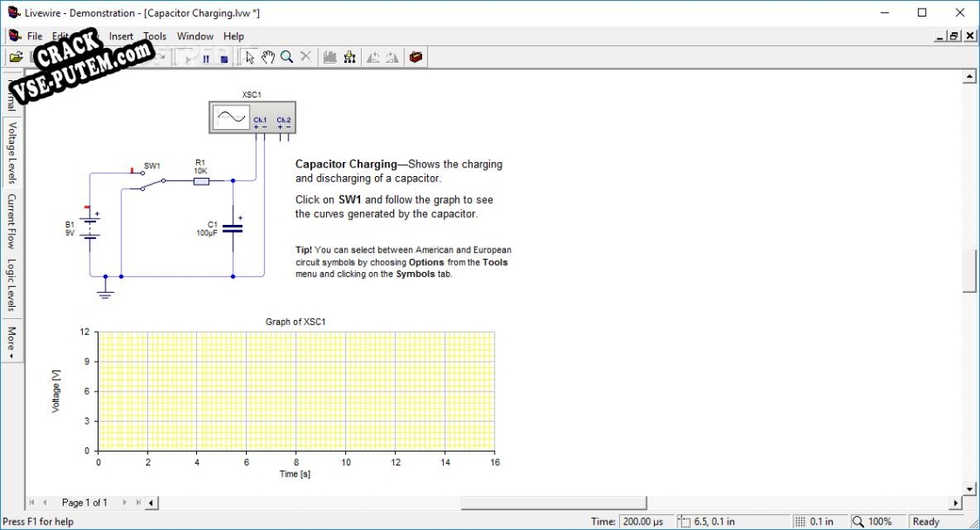Viewport: 980px width, 530px height.
Task: Click the Open file folder icon
Action: click(x=17, y=58)
